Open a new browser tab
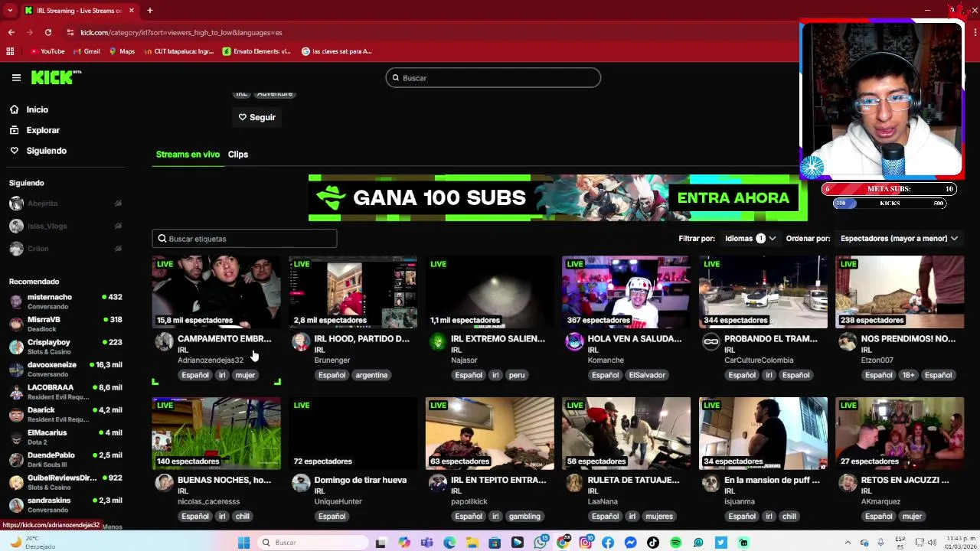Viewport: 980px width, 551px height. pyautogui.click(x=150, y=11)
